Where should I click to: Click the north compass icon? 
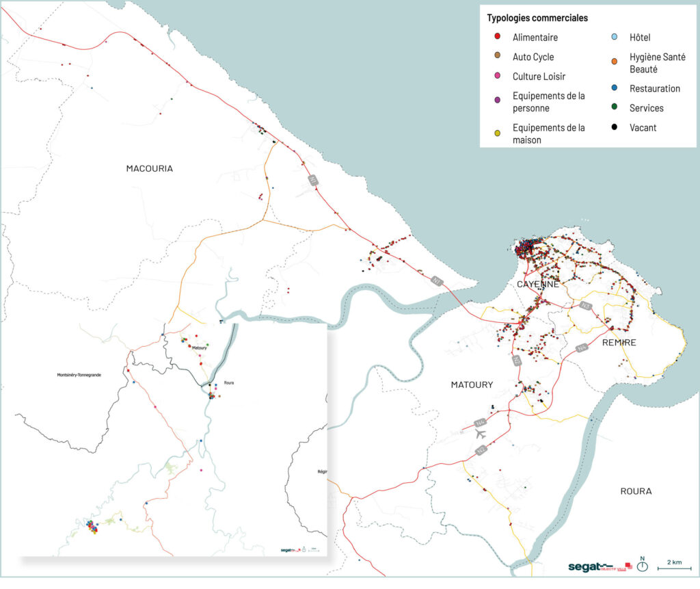pos(642,565)
